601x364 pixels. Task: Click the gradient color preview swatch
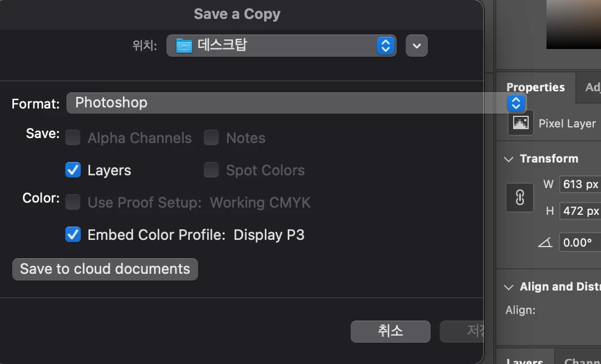573,24
